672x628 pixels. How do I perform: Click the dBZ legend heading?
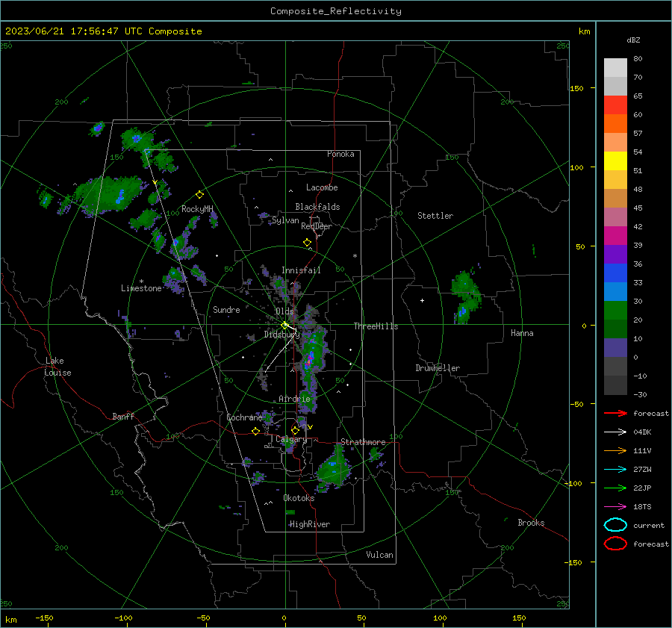click(633, 40)
